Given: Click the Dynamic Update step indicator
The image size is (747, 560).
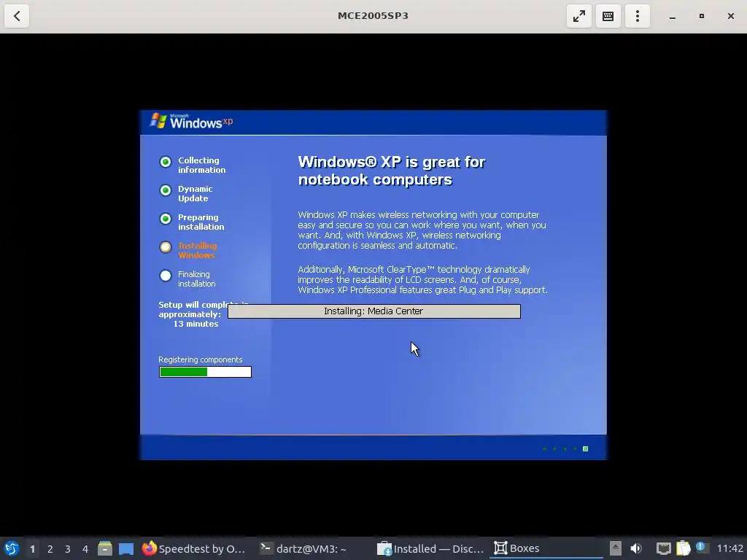Looking at the screenshot, I should (166, 190).
